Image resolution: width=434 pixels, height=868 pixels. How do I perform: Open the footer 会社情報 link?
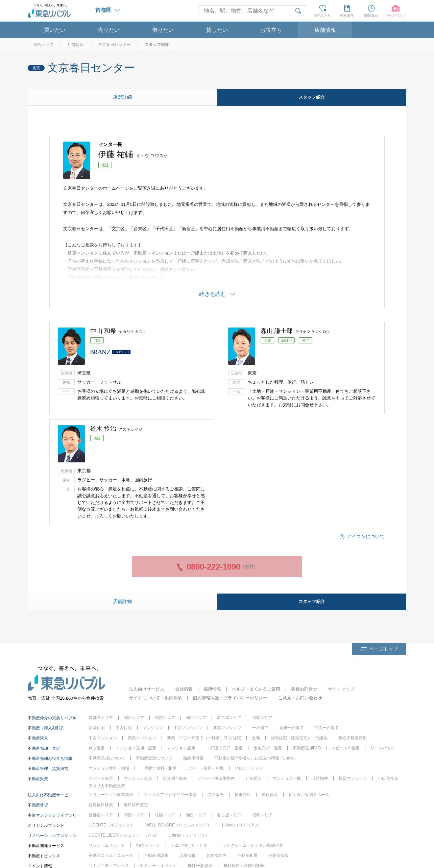tap(184, 689)
